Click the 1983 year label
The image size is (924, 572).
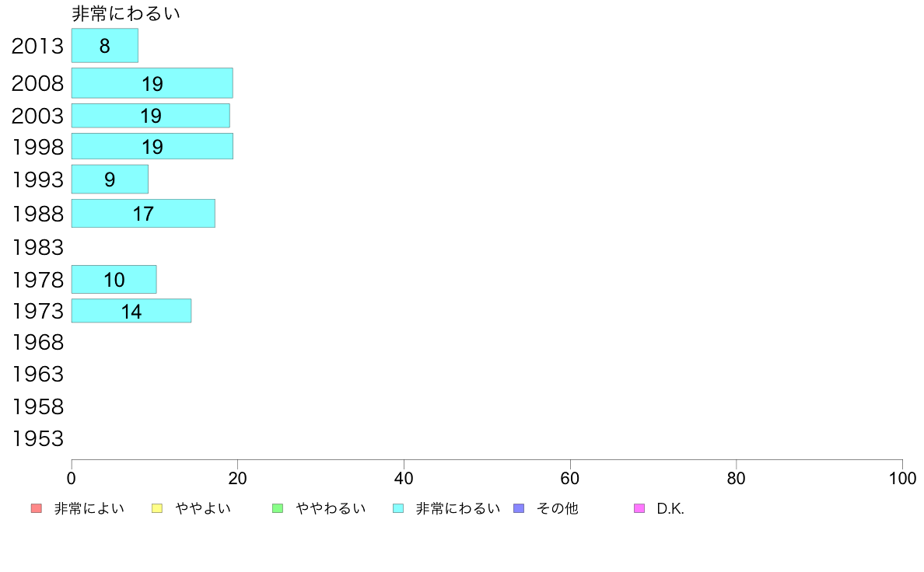coord(37,247)
